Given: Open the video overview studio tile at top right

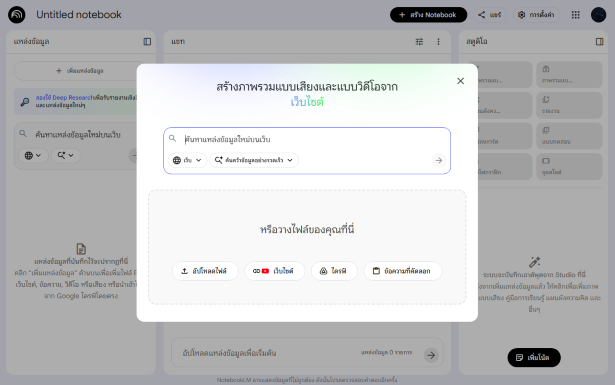Looking at the screenshot, I should pos(569,74).
